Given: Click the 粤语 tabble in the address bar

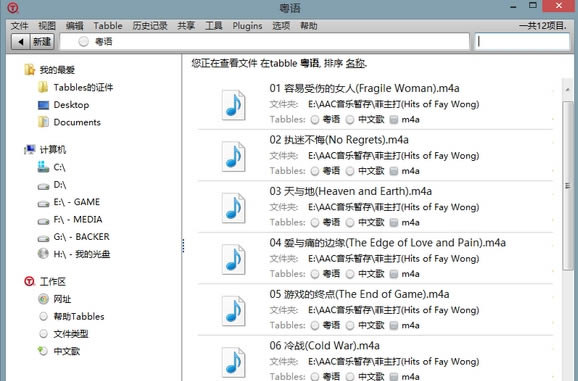Looking at the screenshot, I should coord(95,42).
